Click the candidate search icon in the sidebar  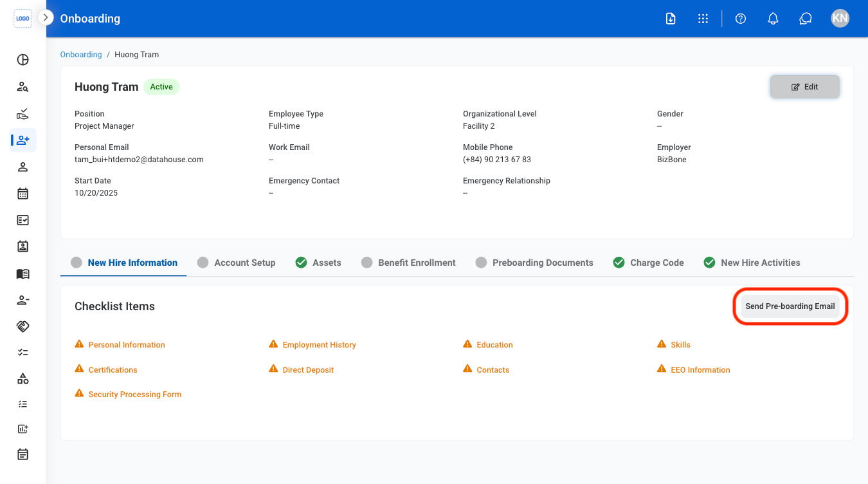23,87
